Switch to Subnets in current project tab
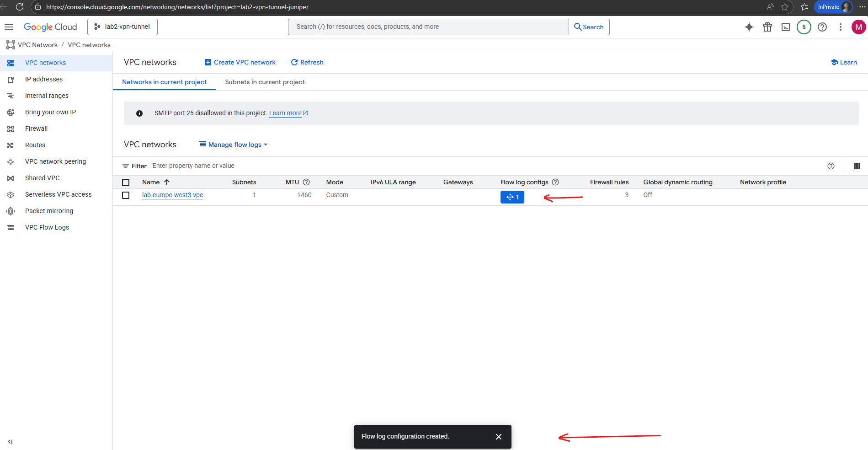The width and height of the screenshot is (868, 450). pos(265,82)
